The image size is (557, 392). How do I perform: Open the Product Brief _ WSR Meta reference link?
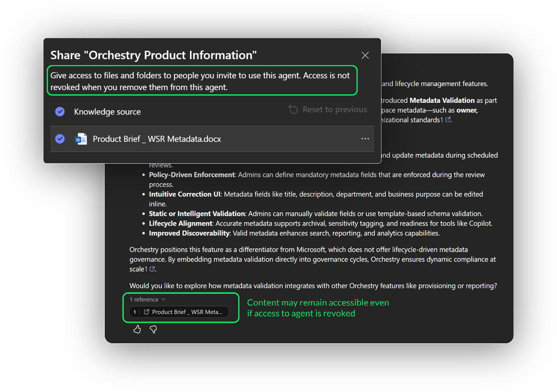187,312
